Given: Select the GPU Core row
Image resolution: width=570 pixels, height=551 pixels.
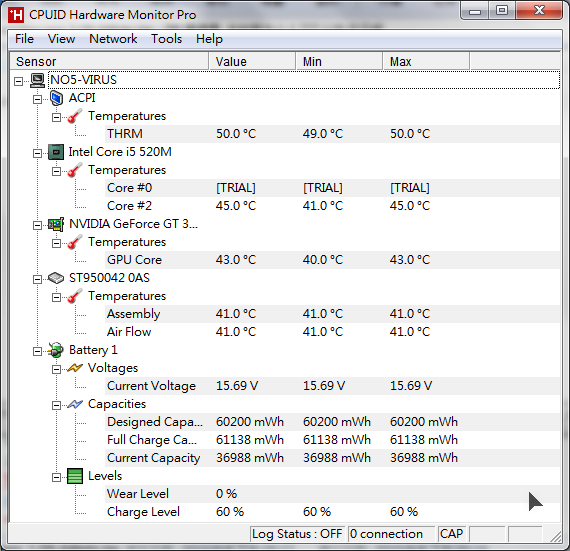Looking at the screenshot, I should point(332,260).
